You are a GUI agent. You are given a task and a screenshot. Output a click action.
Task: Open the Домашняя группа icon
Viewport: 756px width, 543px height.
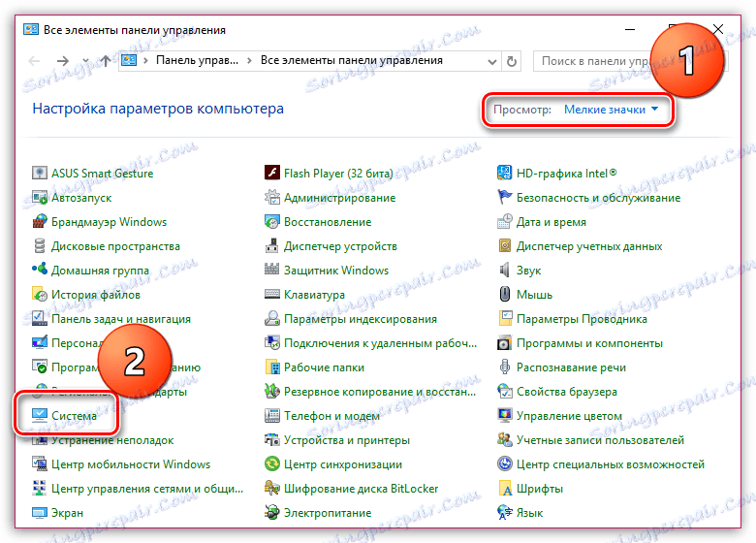coord(40,271)
